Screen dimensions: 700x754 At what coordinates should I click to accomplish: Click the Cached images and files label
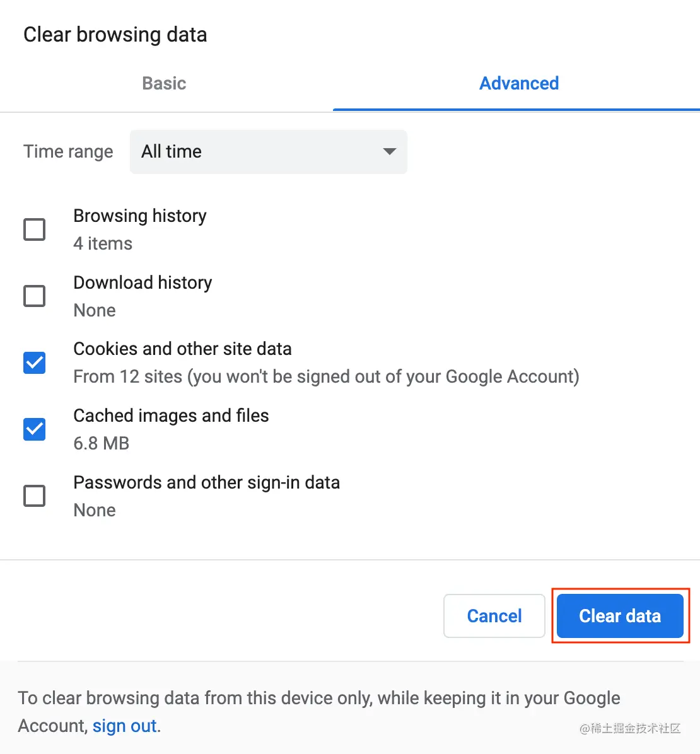[171, 415]
